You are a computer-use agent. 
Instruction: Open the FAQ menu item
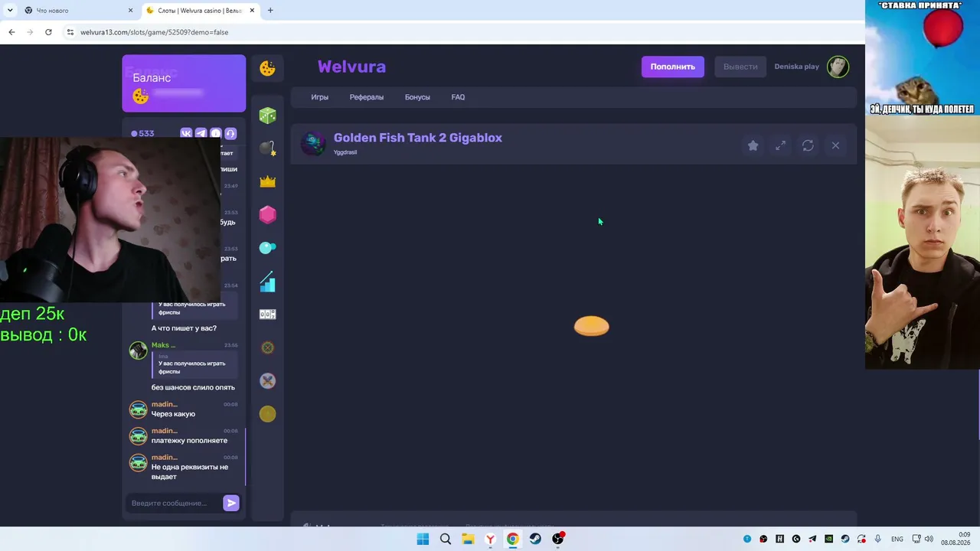pos(458,97)
